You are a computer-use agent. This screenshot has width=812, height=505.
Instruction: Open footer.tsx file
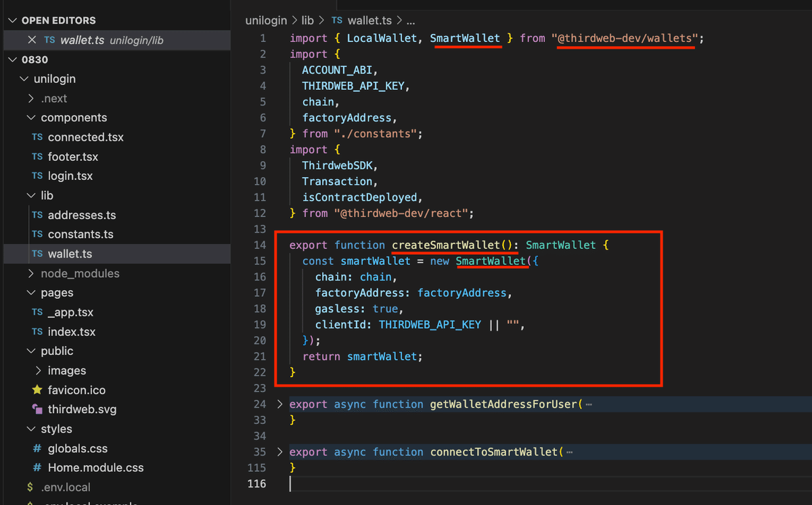73,156
